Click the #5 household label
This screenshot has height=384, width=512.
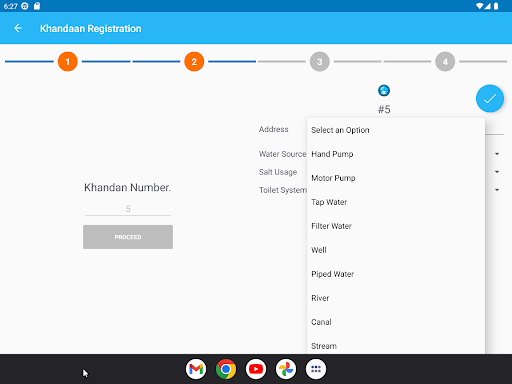[384, 109]
